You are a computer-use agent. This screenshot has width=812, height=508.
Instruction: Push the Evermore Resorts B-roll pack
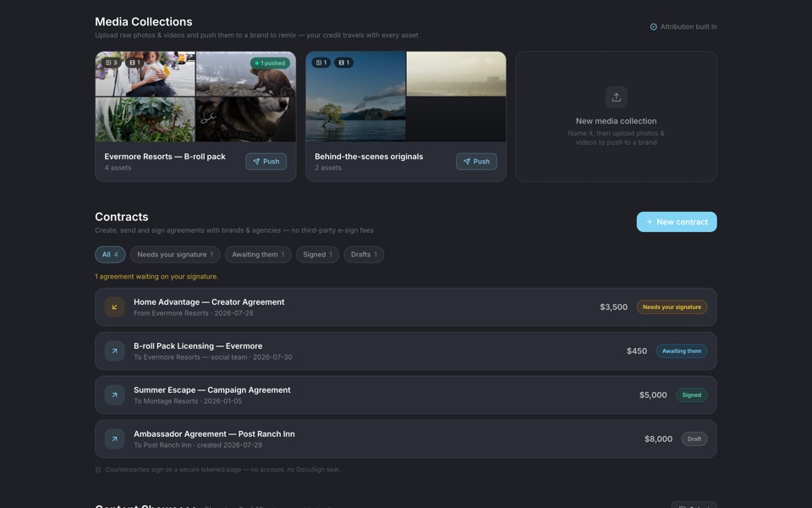266,161
